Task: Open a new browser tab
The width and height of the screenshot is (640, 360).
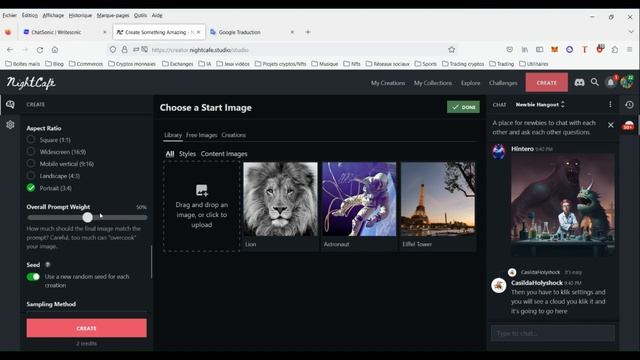Action: coord(308,32)
